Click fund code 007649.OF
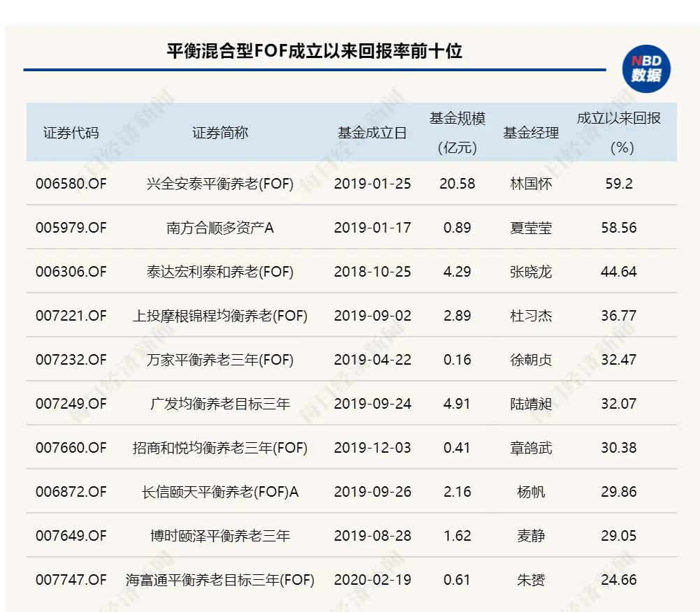The width and height of the screenshot is (700, 612). click(x=71, y=536)
